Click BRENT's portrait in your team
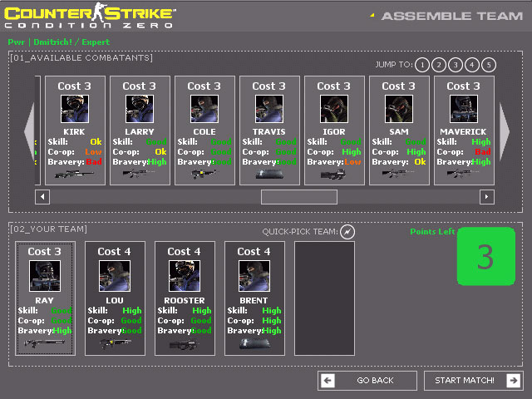 tap(254, 276)
